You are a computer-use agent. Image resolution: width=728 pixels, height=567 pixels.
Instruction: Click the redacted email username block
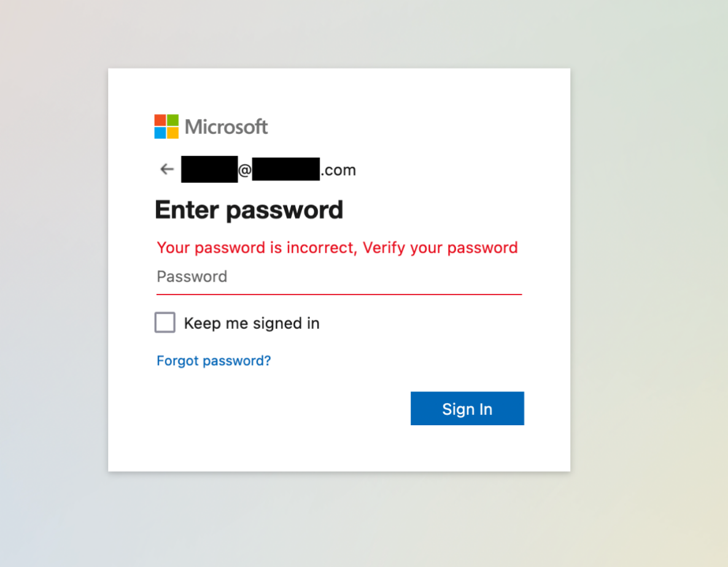click(209, 170)
